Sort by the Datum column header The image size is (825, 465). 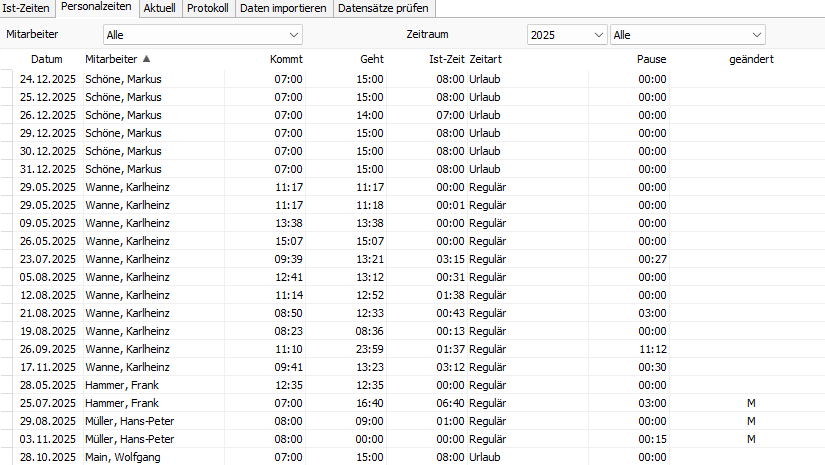(46, 59)
